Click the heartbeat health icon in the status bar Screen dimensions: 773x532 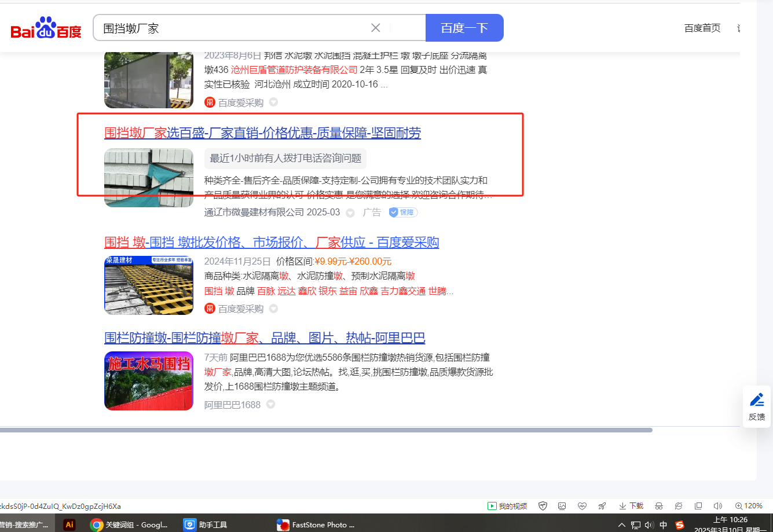click(582, 506)
